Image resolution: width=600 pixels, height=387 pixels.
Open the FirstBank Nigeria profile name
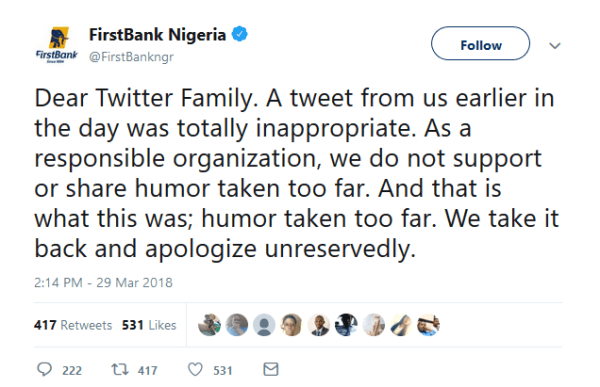(x=157, y=35)
